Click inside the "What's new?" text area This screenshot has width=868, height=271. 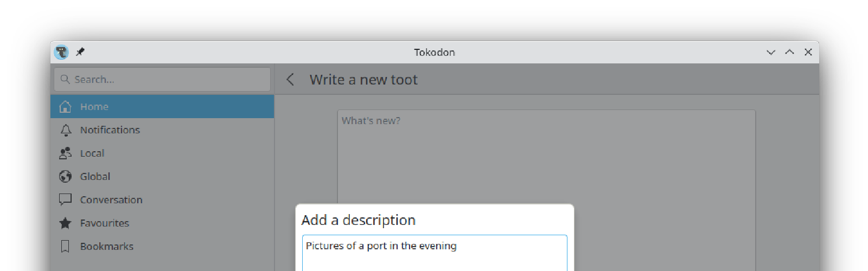(546, 157)
